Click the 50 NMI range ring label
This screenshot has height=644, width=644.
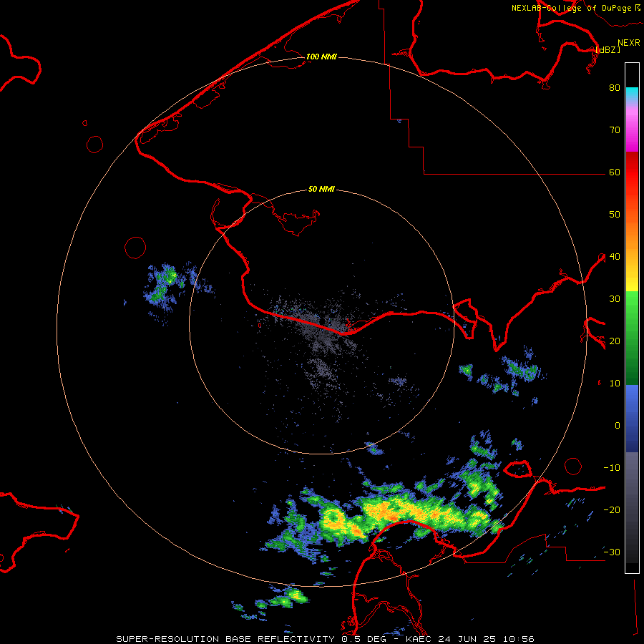coord(321,190)
